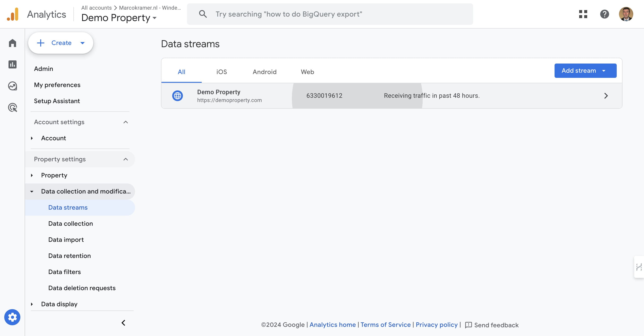Click the search magnifier icon

click(x=203, y=14)
